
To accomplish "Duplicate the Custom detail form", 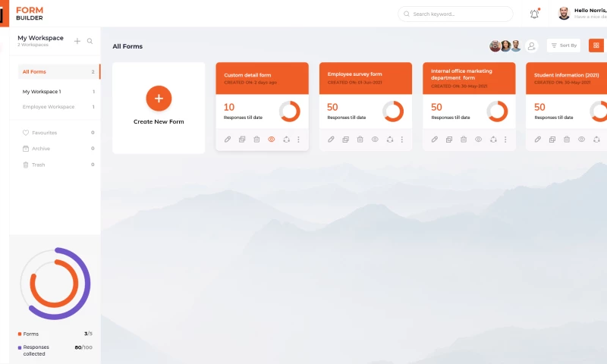I will click(x=242, y=140).
